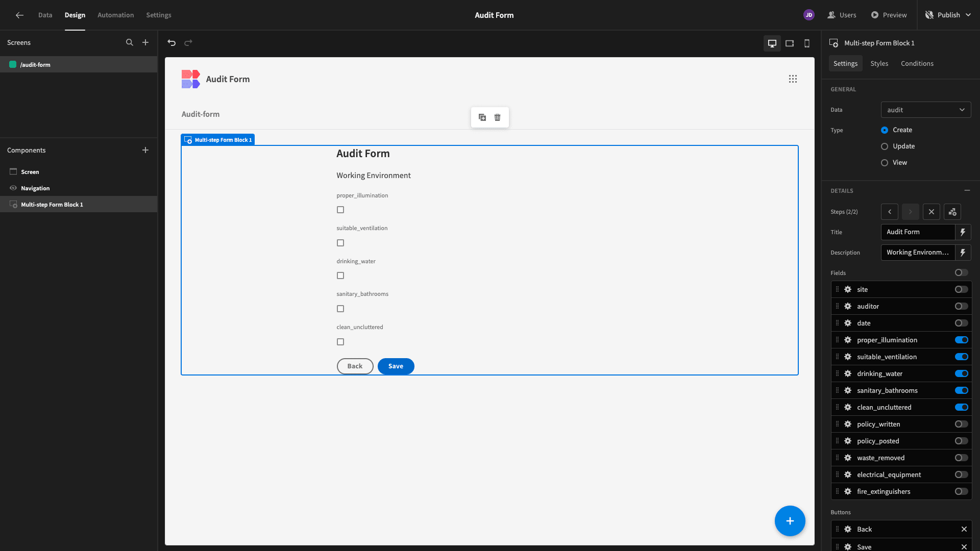Click the Description lightning bolt expander
The height and width of the screenshot is (551, 980).
pyautogui.click(x=964, y=253)
